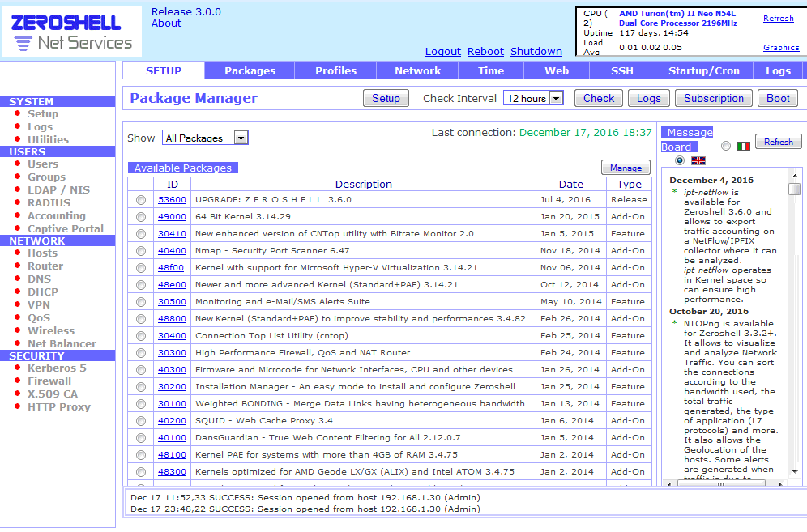This screenshot has width=807, height=532.
Task: Open the Network tab
Action: (417, 70)
